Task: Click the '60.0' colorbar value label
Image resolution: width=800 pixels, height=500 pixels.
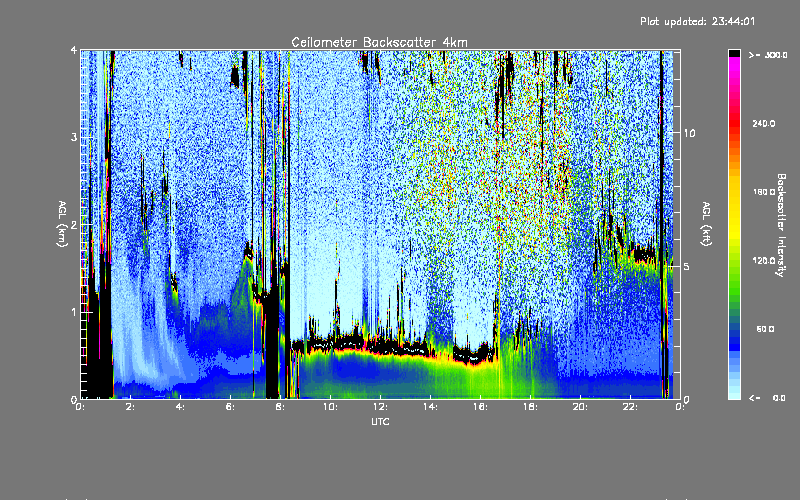Action: 765,329
